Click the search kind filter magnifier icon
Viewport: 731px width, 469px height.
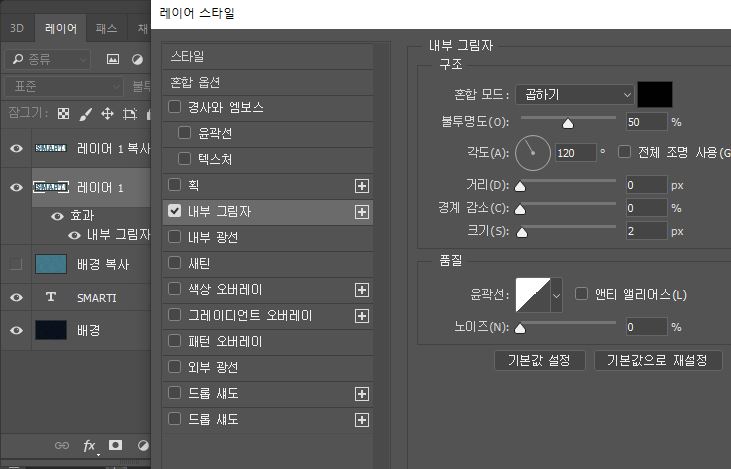tap(18, 59)
